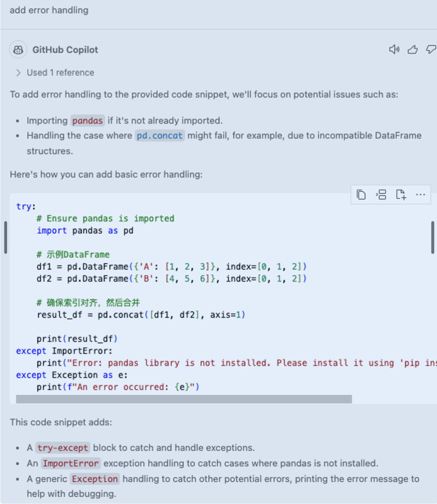Click the "GitHub Copilot" name label
Image resolution: width=437 pixels, height=504 pixels.
click(65, 50)
